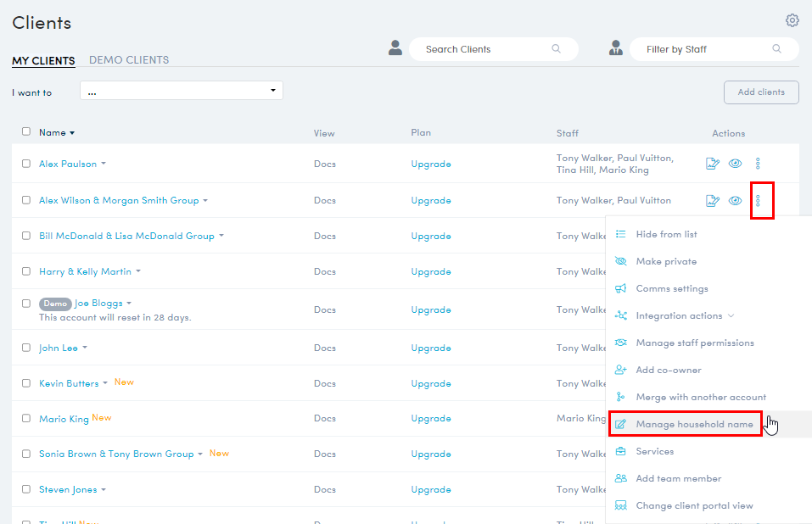Open the 'I want to' dropdown

[181, 91]
